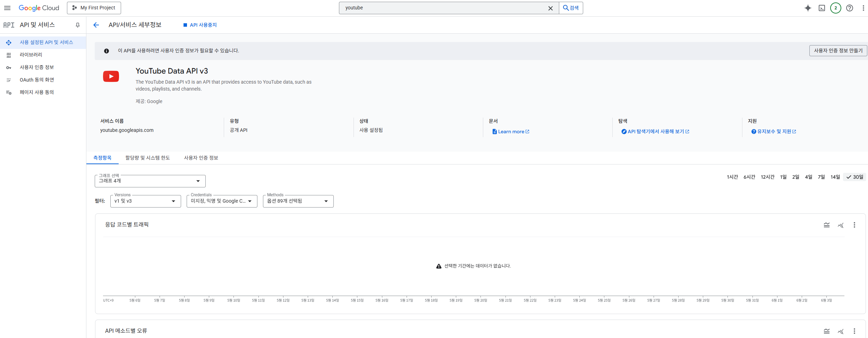868x338 pixels.
Task: Select the 2일 time range
Action: coord(796,177)
